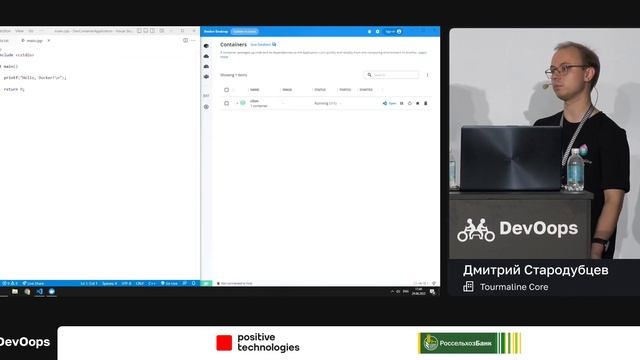The image size is (640, 360).
Task: Open Containers in Docker Desktop sidebar
Action: (x=206, y=46)
